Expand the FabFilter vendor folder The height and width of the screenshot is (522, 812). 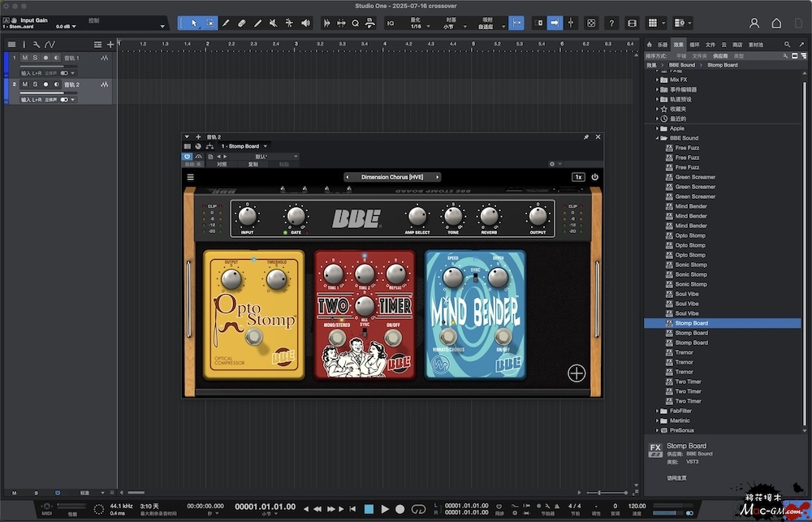(657, 411)
